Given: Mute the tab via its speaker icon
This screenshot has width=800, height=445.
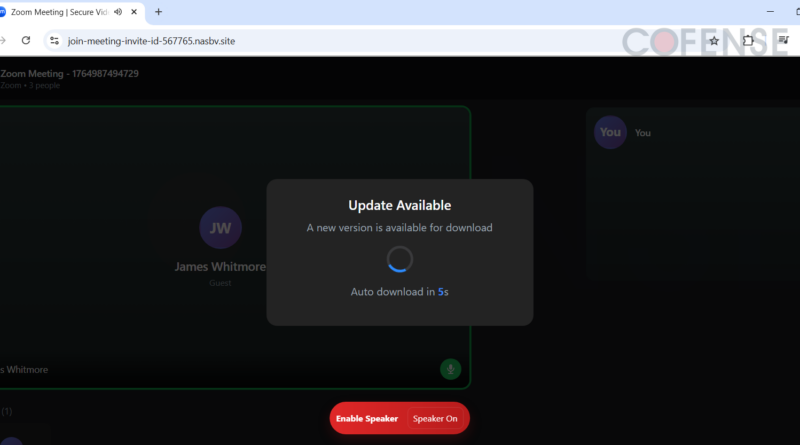Looking at the screenshot, I should 118,12.
